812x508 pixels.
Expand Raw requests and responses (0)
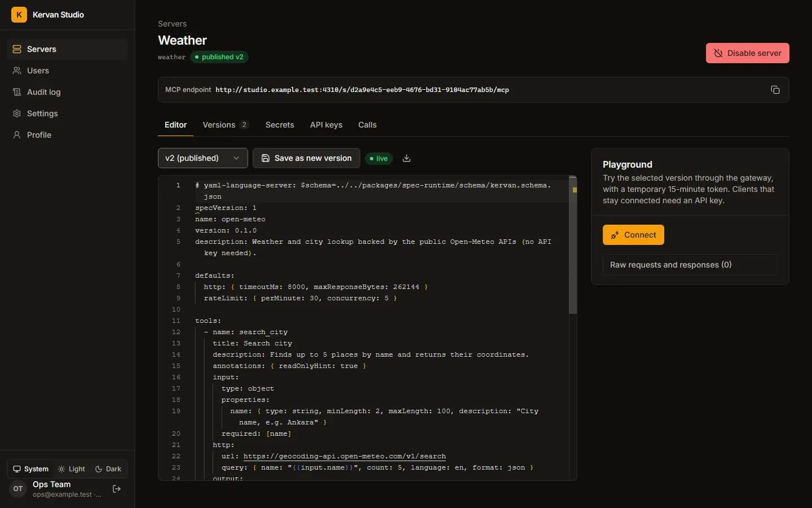[690, 265]
